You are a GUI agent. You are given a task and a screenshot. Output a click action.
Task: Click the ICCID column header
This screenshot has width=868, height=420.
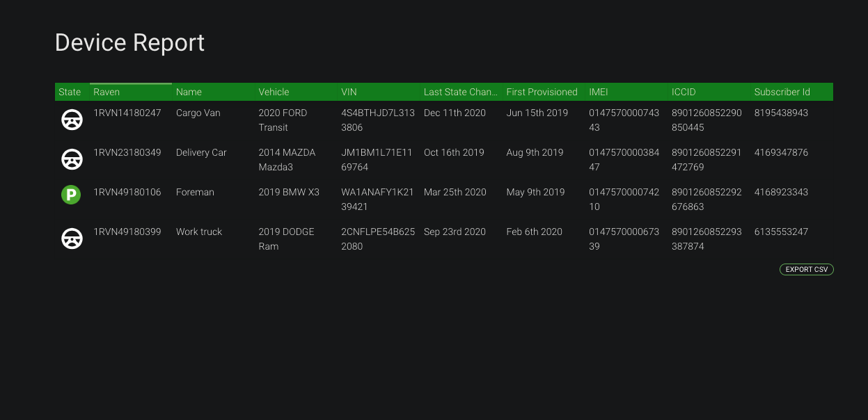[x=684, y=92]
